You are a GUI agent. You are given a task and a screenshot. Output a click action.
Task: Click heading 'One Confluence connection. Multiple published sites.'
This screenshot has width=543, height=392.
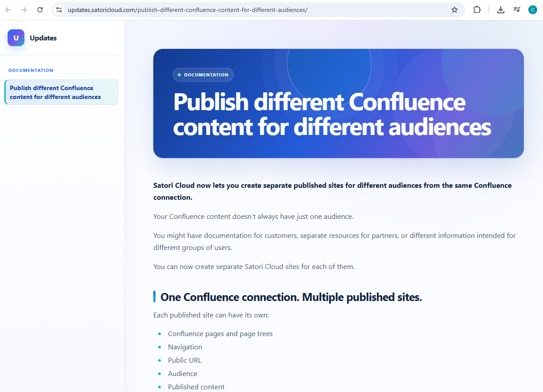tap(291, 297)
